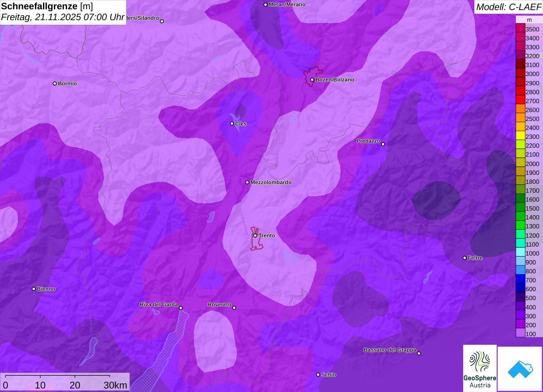Click the Trento city marker

255,235
